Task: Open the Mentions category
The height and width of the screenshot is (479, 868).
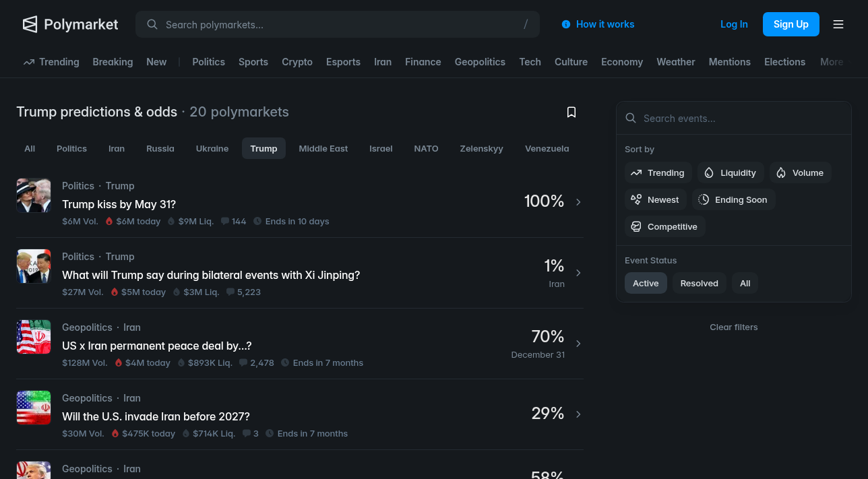Action: [x=729, y=62]
